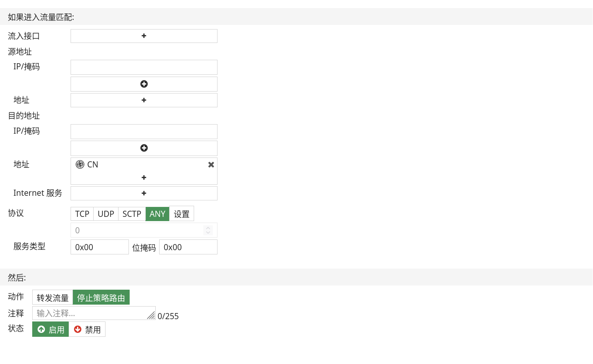
Task: Click the protocol number stepper arrows
Action: (x=208, y=230)
